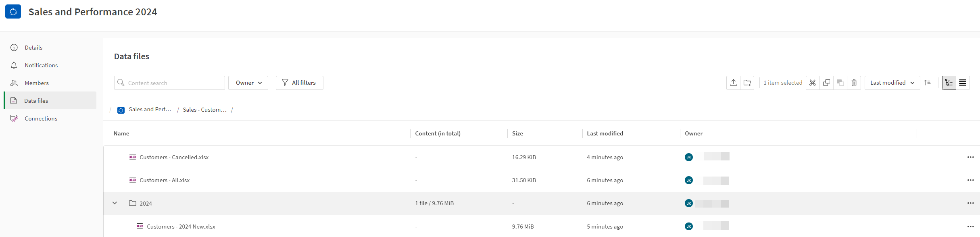This screenshot has width=980, height=237.
Task: Switch to the flat list view layout
Action: point(963,83)
